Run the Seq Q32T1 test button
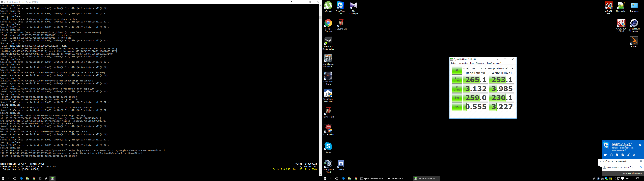 (x=457, y=79)
